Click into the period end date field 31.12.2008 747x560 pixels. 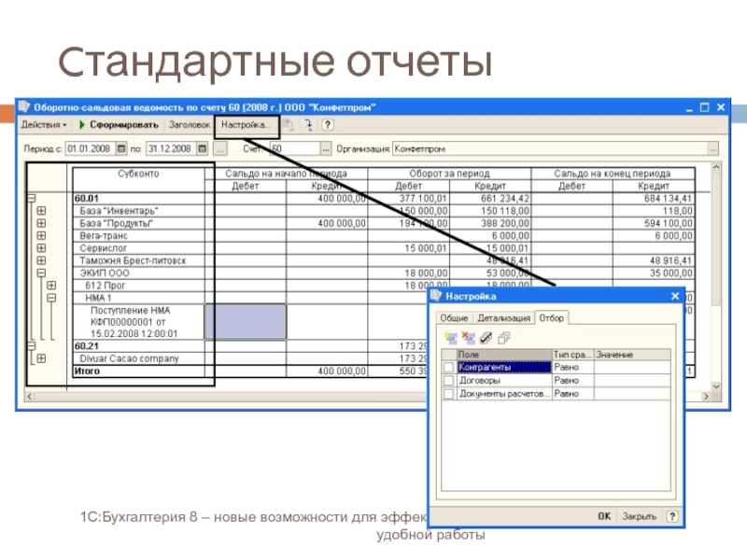coord(172,148)
